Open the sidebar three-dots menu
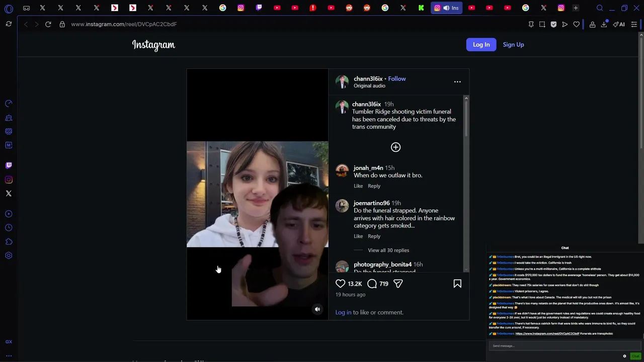This screenshot has width=644, height=362. [x=9, y=355]
